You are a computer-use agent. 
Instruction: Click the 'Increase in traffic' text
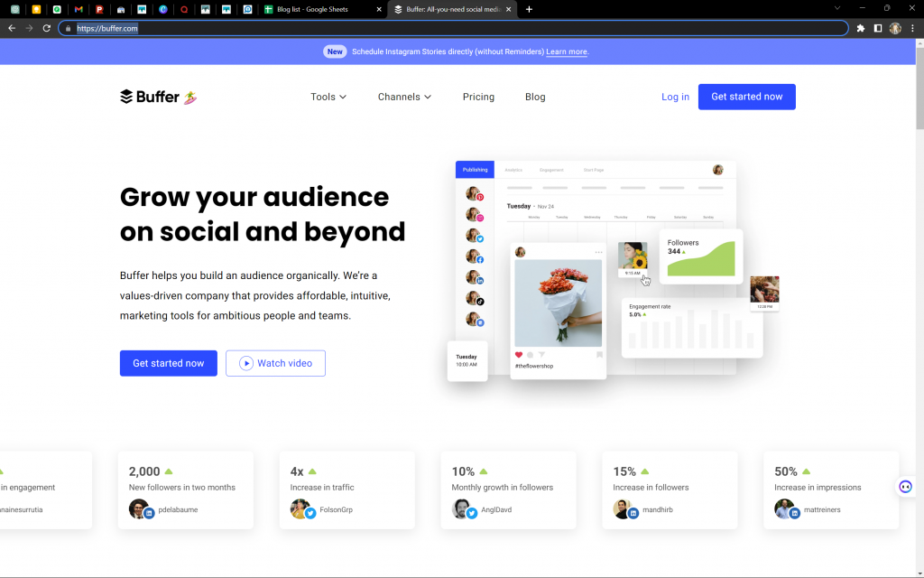[x=322, y=487]
